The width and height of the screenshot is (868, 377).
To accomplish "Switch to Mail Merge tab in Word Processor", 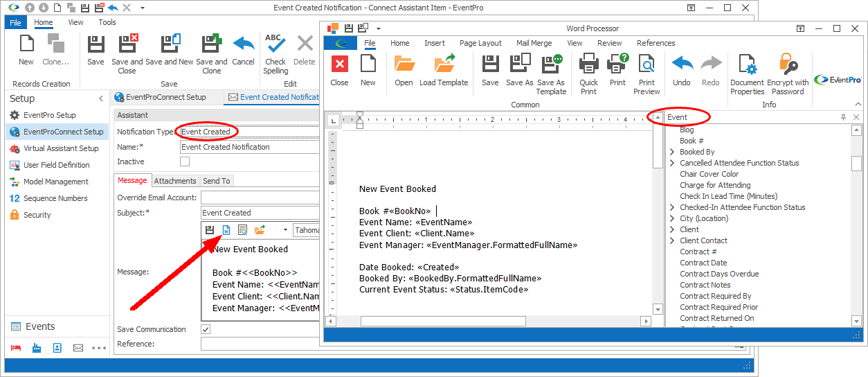I will tap(534, 43).
